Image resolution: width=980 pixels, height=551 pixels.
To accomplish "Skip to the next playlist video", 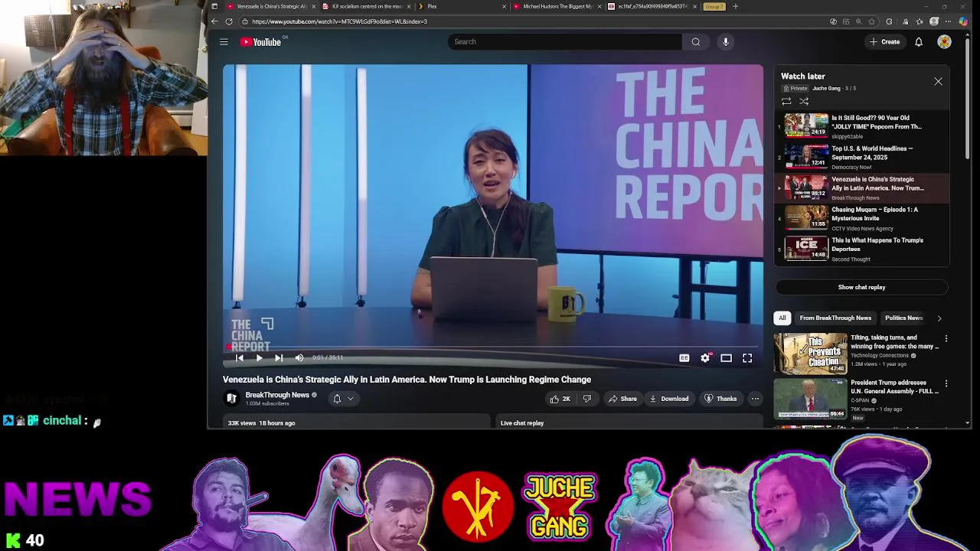I will pyautogui.click(x=279, y=357).
